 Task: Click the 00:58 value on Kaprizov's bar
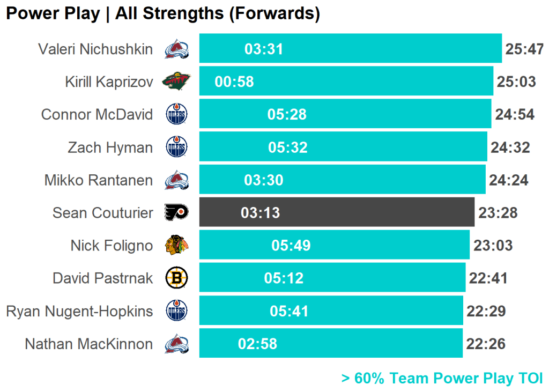coord(234,82)
